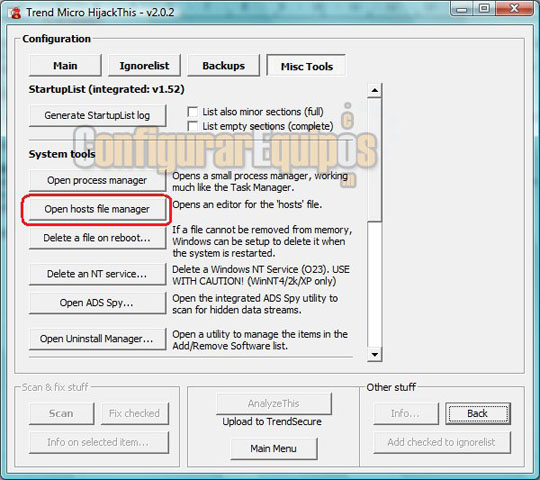Click Delete an NT service button
This screenshot has width=540, height=480.
pyautogui.click(x=97, y=274)
